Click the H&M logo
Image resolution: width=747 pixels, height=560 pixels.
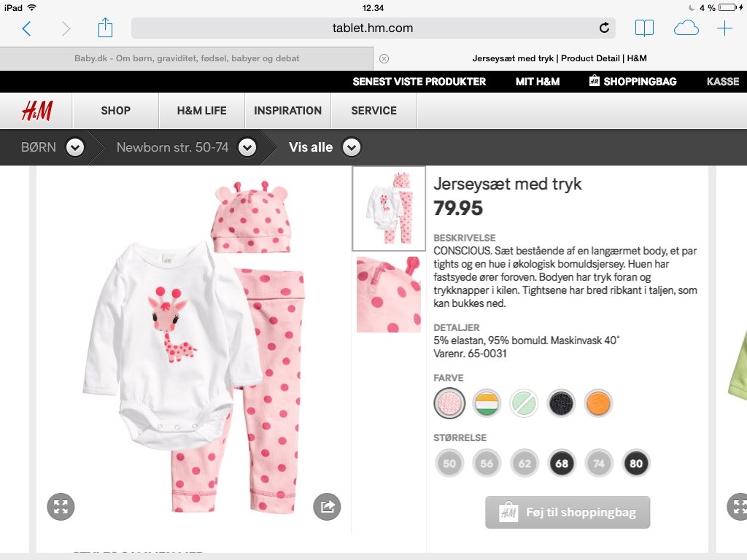[x=36, y=111]
